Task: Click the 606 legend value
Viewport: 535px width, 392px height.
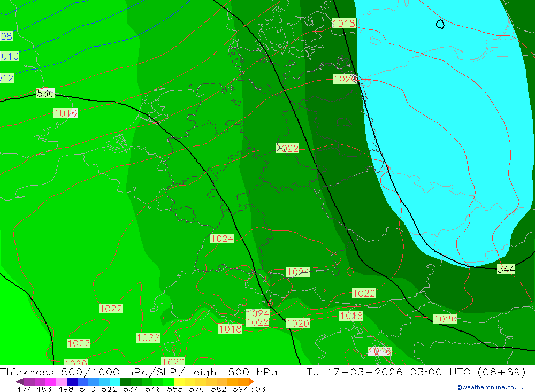Action: click(x=258, y=389)
